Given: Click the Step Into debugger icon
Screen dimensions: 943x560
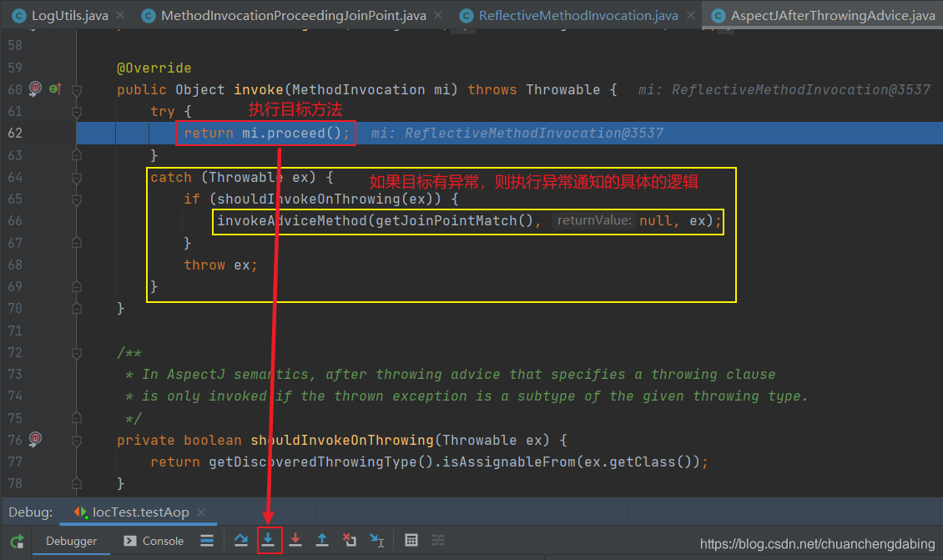Looking at the screenshot, I should coord(268,540).
